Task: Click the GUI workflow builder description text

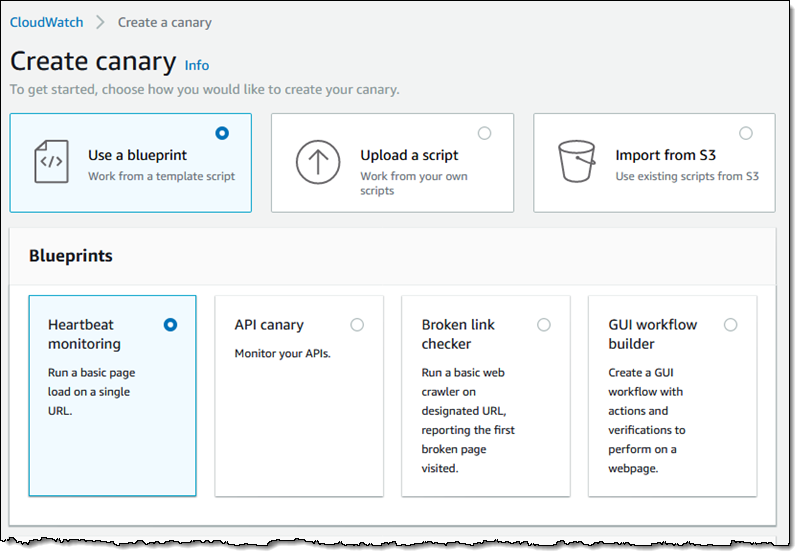Action: click(x=646, y=420)
